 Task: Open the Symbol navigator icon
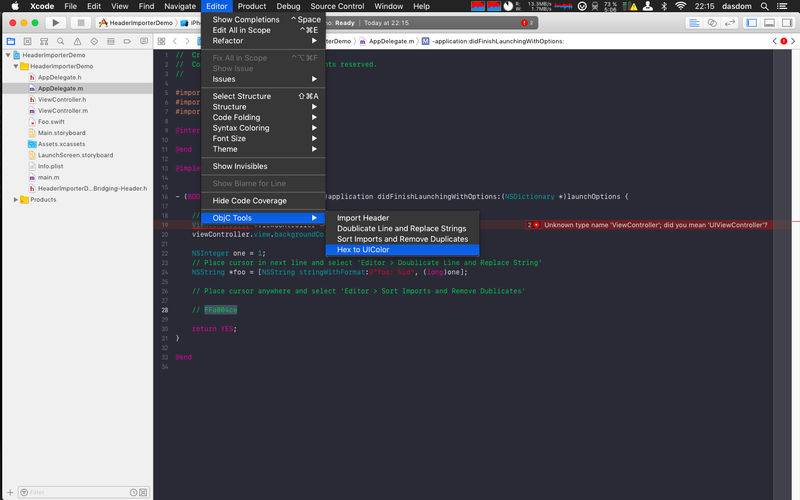point(44,41)
